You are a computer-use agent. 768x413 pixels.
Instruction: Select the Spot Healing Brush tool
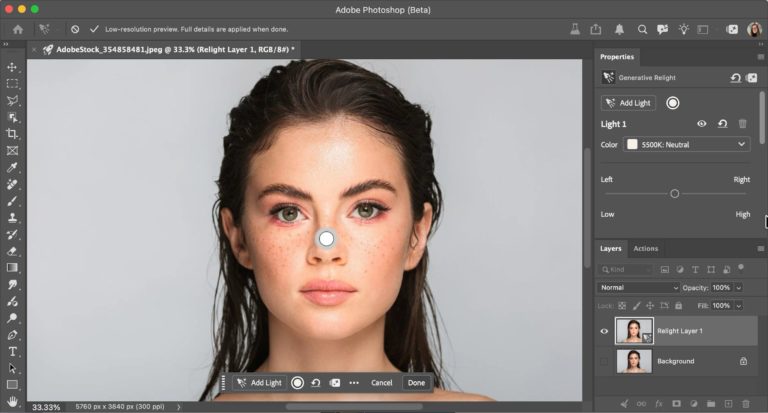pos(12,184)
